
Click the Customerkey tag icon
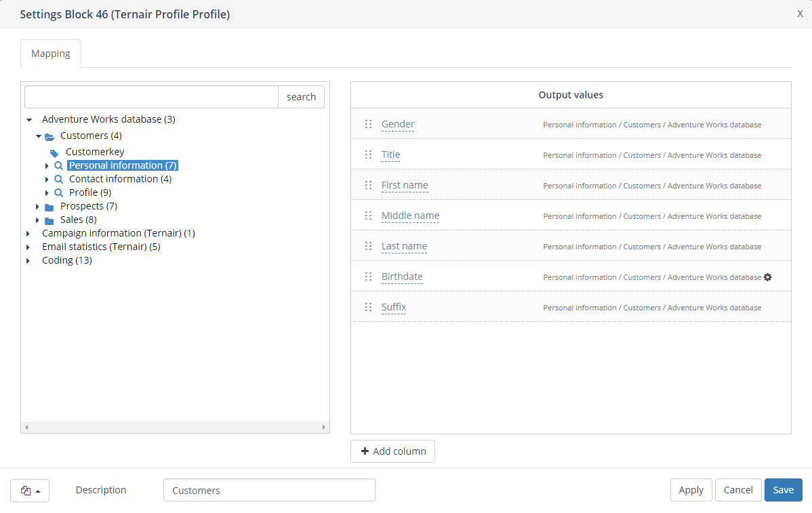tap(55, 153)
